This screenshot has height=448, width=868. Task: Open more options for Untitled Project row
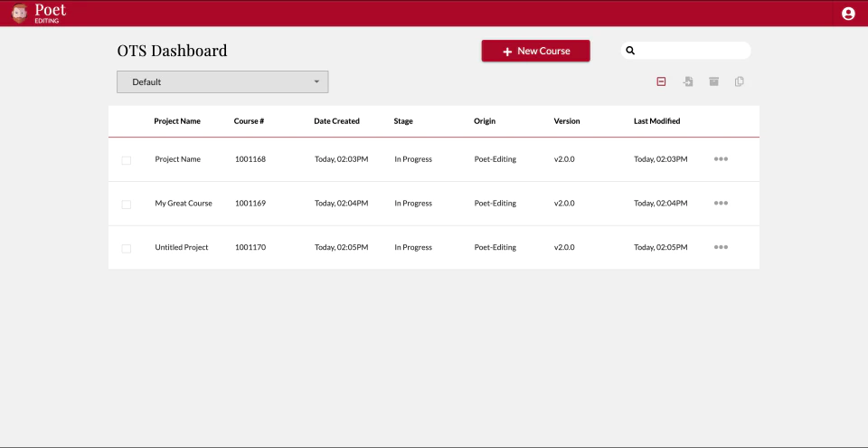tap(721, 247)
